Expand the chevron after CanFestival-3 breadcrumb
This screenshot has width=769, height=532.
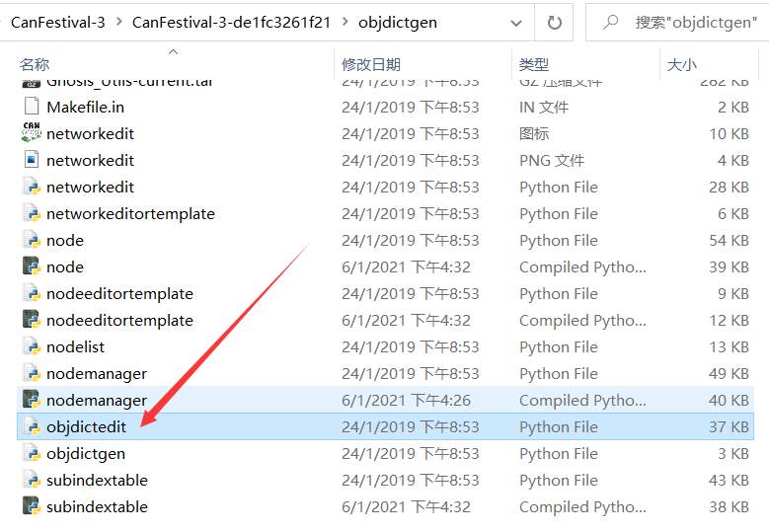click(x=118, y=22)
